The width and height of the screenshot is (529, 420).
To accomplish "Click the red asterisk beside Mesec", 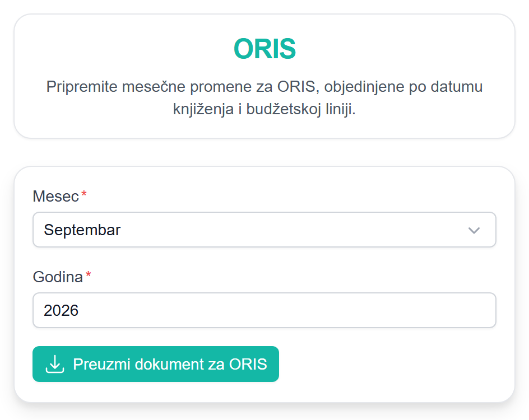I will tap(84, 194).
